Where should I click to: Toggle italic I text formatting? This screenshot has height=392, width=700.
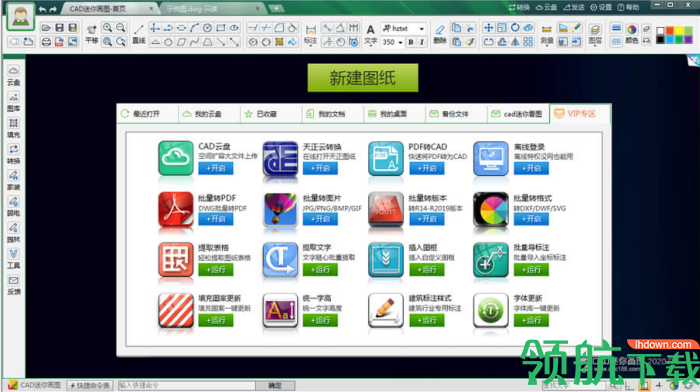pyautogui.click(x=421, y=42)
